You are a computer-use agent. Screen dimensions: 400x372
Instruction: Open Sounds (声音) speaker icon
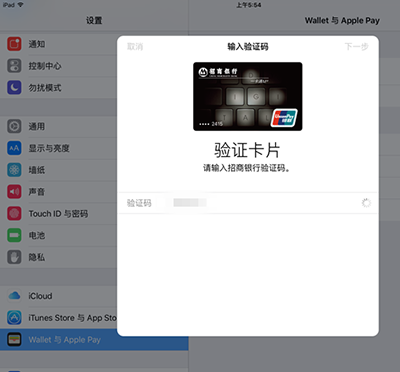click(14, 192)
